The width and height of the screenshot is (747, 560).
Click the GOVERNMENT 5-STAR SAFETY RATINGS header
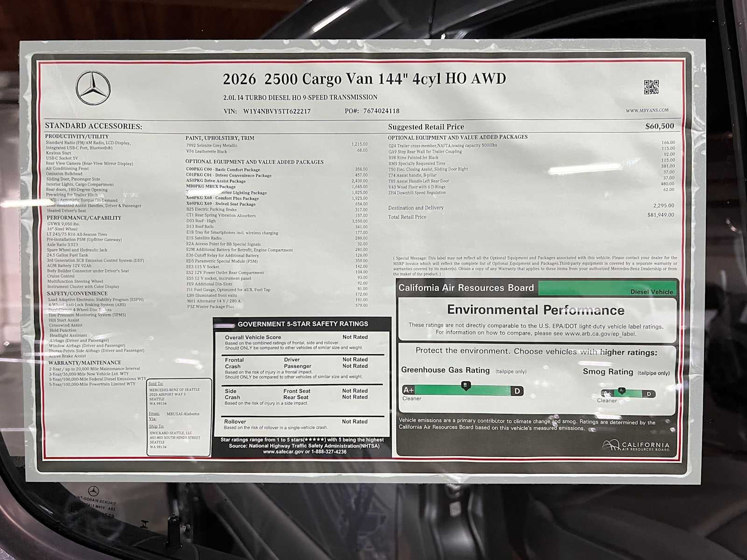[x=303, y=324]
